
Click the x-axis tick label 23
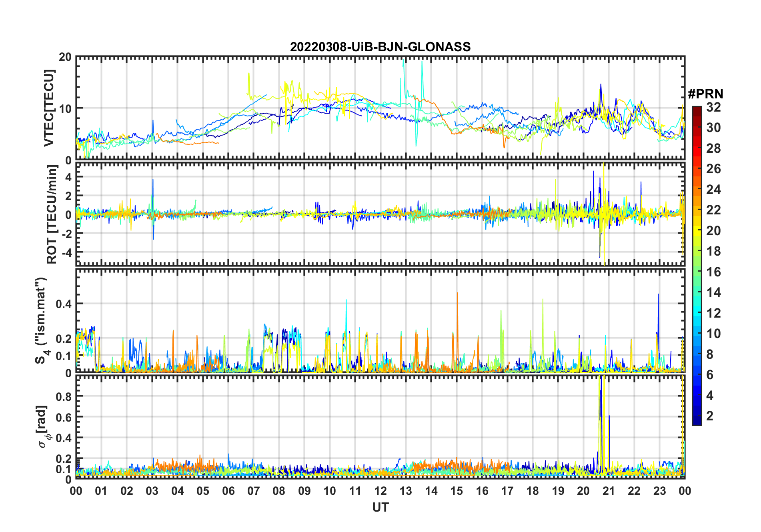tap(659, 491)
